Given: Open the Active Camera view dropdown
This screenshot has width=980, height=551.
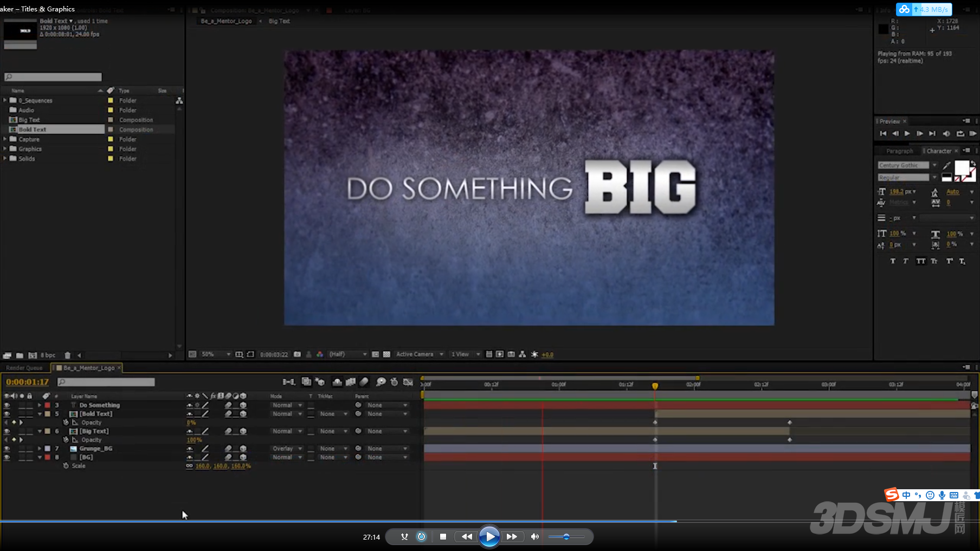Looking at the screenshot, I should pyautogui.click(x=420, y=354).
